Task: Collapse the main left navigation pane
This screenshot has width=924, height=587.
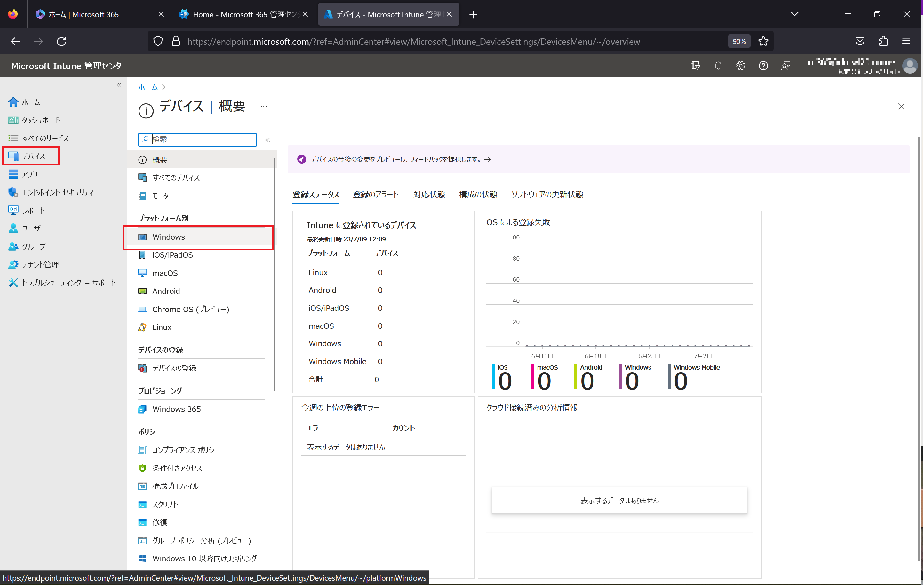Action: point(119,85)
